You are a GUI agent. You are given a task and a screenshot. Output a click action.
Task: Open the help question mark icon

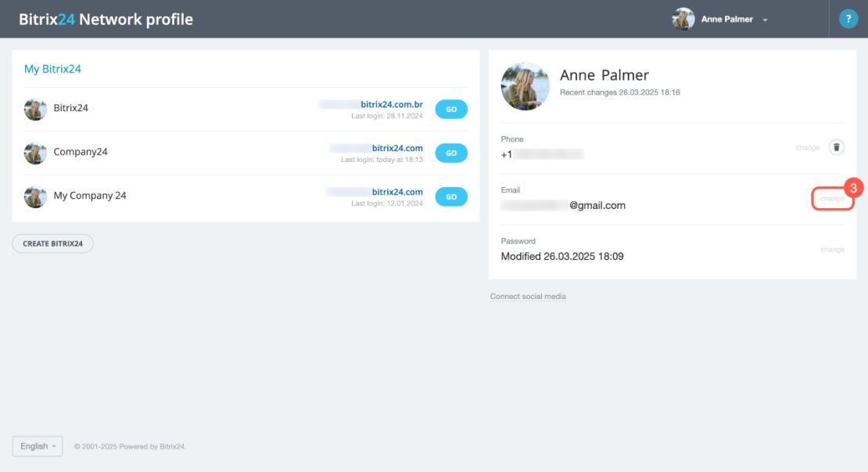(848, 19)
